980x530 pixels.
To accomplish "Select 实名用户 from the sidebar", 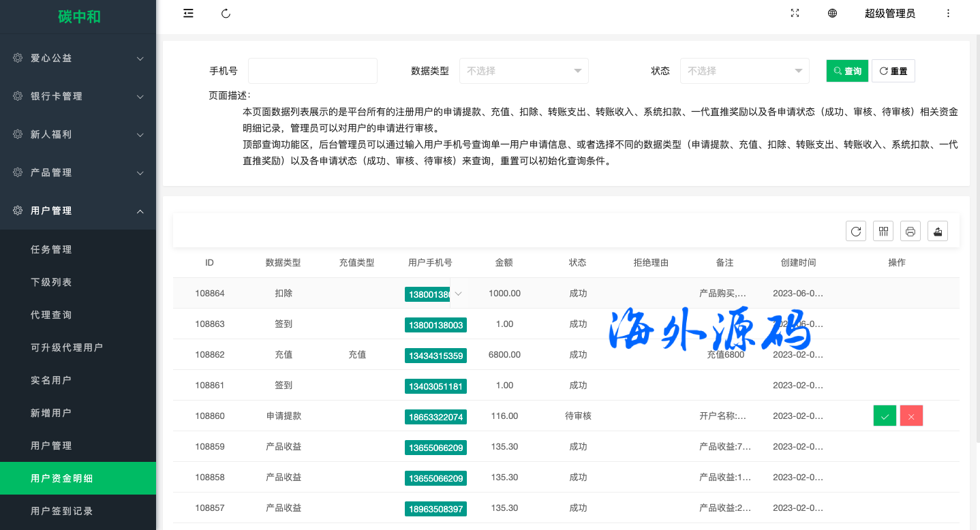I will click(x=51, y=380).
